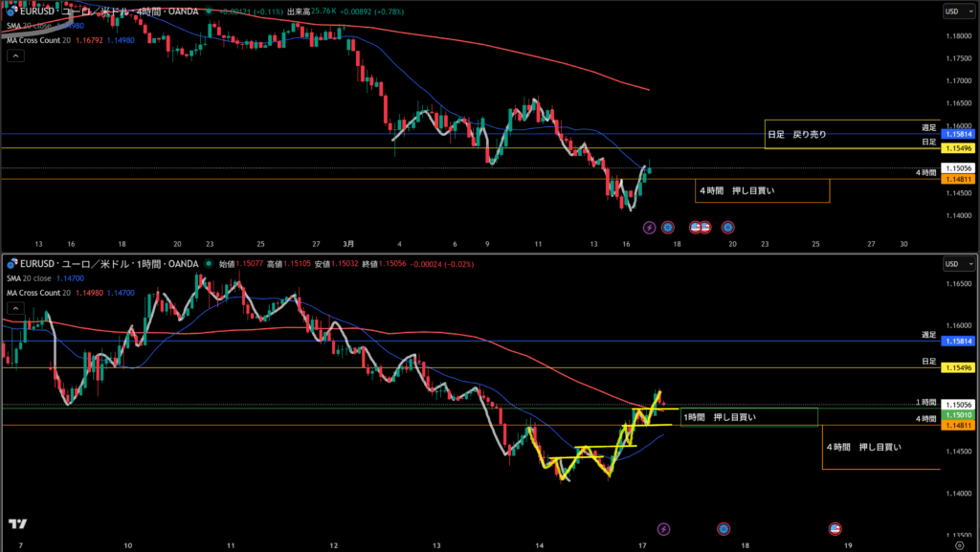980x552 pixels.
Task: Click the blue 1.15814 price label on the top chart
Action: [958, 135]
